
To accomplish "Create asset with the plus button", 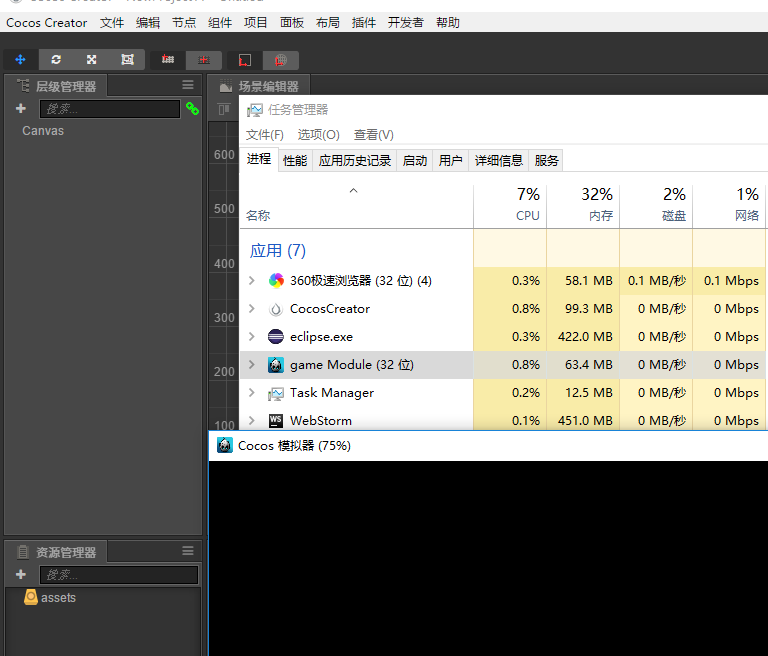I will (x=21, y=574).
